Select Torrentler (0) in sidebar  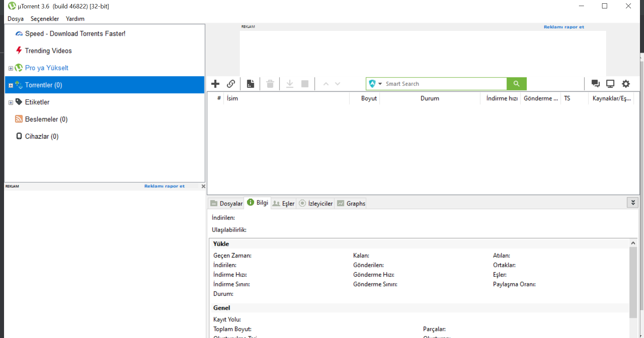click(x=104, y=85)
